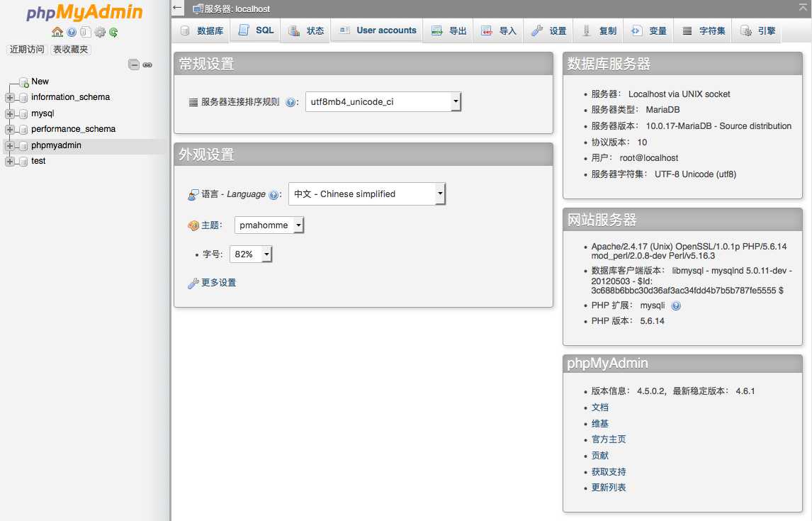Expand the performance_schema database node
The height and width of the screenshot is (521, 812).
tap(9, 129)
